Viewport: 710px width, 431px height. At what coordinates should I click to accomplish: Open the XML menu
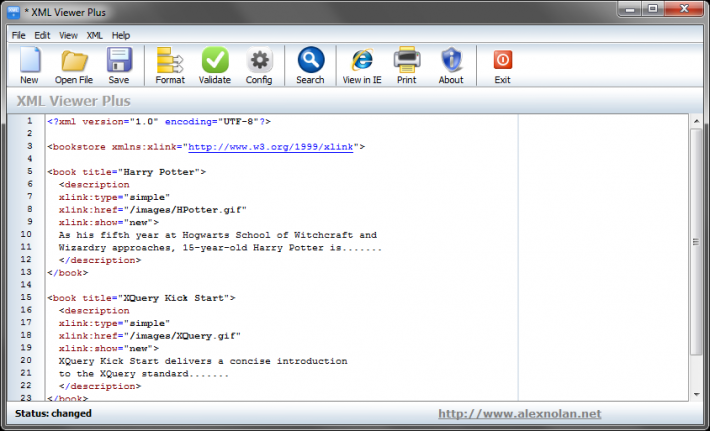tap(95, 35)
